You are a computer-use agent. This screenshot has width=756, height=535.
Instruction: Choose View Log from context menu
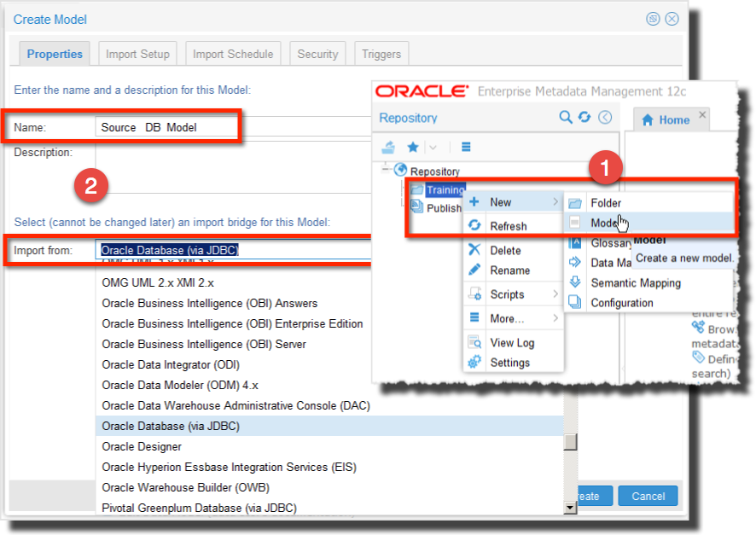[514, 343]
